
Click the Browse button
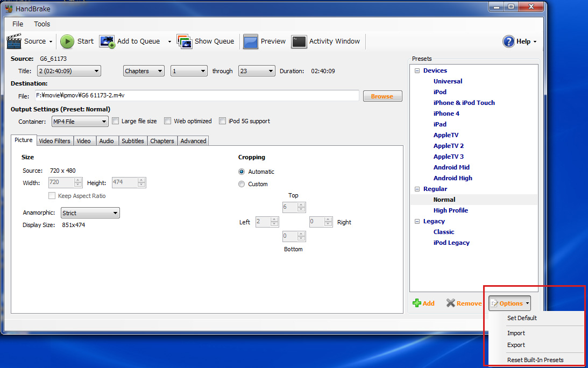click(x=382, y=96)
